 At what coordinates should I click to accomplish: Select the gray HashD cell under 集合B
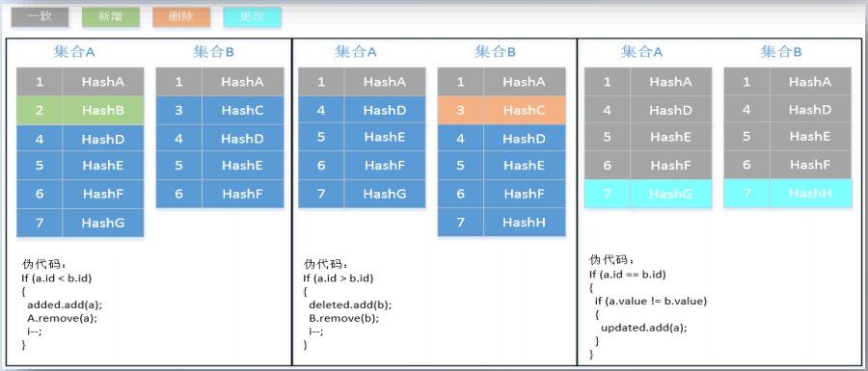click(x=810, y=110)
